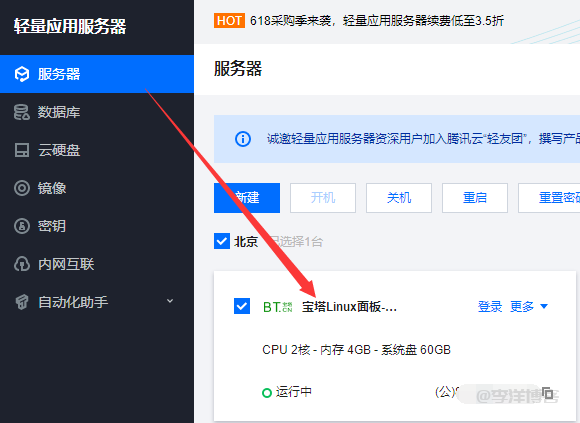Click the 重启 button
The width and height of the screenshot is (580, 423).
click(475, 198)
